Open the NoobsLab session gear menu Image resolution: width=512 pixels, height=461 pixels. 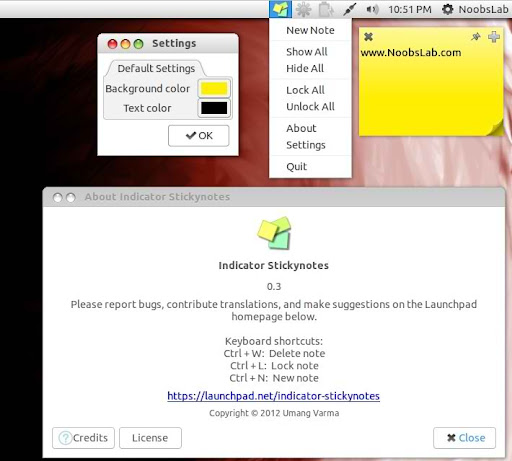click(x=475, y=9)
